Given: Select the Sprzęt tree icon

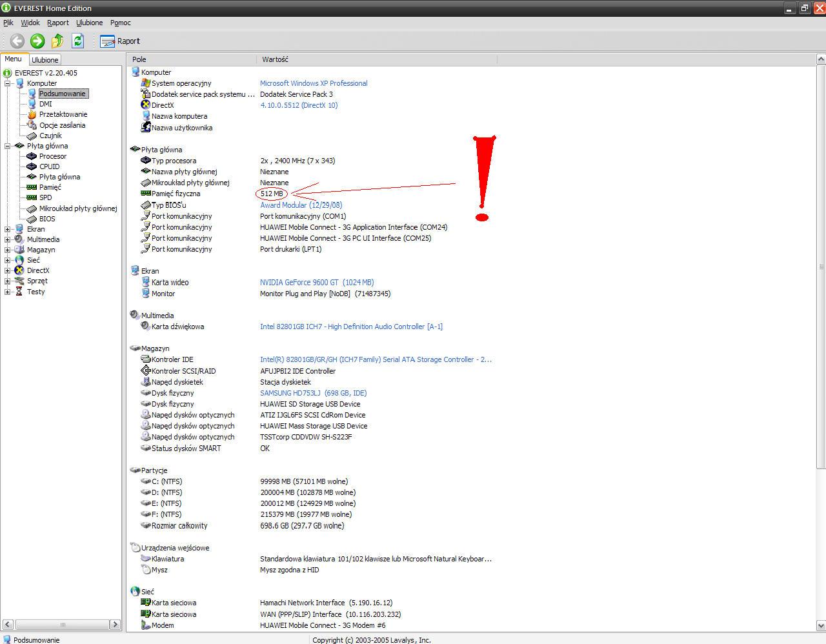Looking at the screenshot, I should (x=19, y=281).
